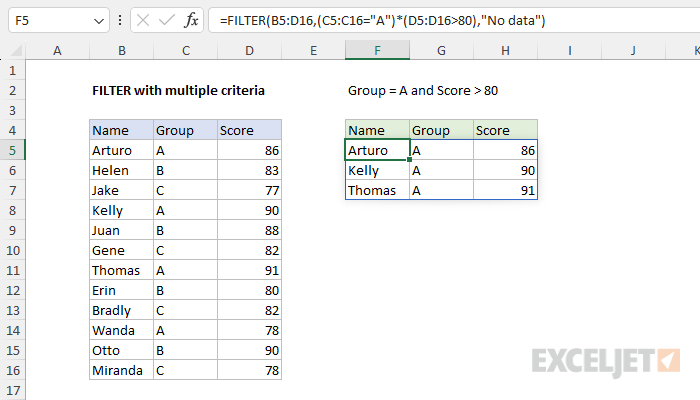Image resolution: width=700 pixels, height=400 pixels.
Task: Click the Group header in source table
Action: tap(186, 130)
